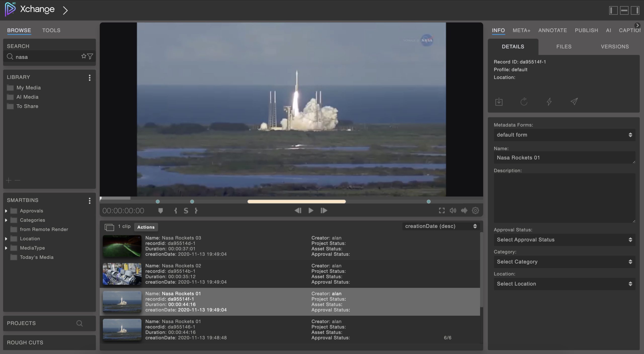Screen dimensions: 644x354
Task: Open the ANNOTATE panel
Action: (552, 30)
